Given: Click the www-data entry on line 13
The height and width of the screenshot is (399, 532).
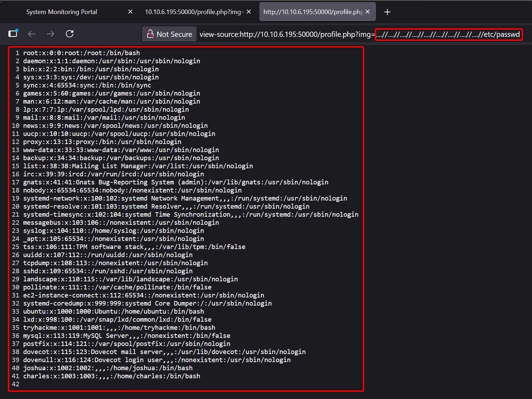Looking at the screenshot, I should point(121,150).
